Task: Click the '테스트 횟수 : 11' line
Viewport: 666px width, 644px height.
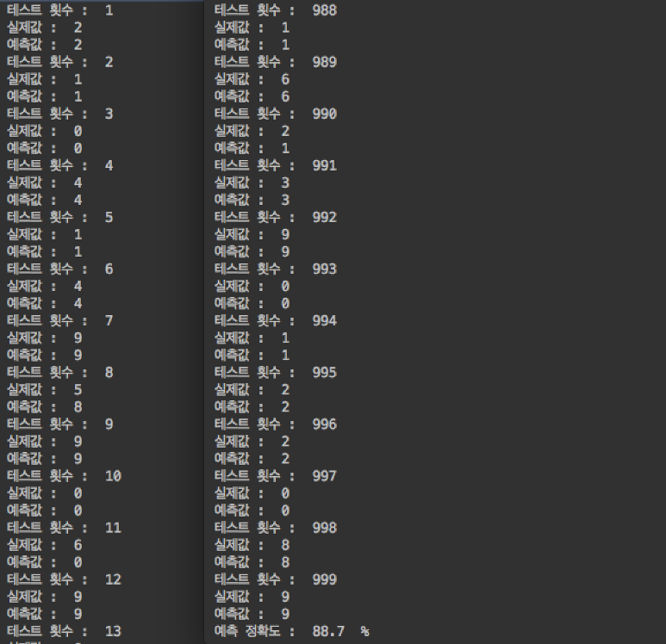Action: click(64, 528)
